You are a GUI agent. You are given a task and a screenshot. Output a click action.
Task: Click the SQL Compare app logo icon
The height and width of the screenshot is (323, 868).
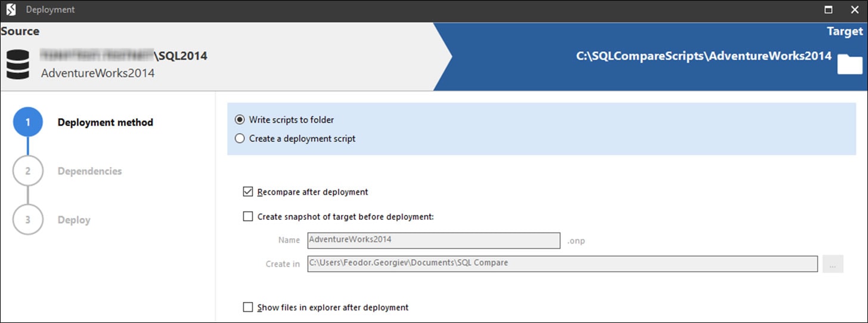[x=11, y=10]
